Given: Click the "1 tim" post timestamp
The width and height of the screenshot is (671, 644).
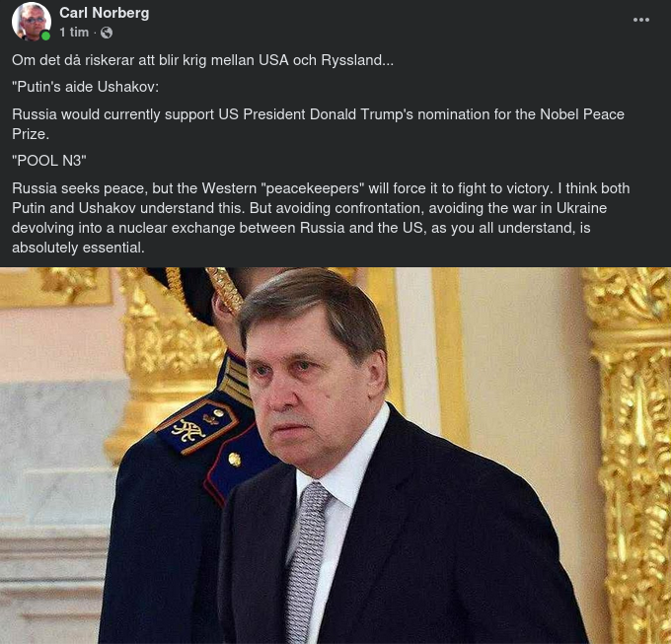Looking at the screenshot, I should point(74,33).
